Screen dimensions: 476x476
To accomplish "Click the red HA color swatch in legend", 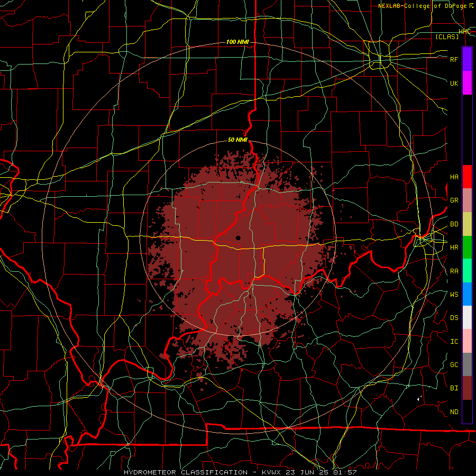I will coord(467,177).
